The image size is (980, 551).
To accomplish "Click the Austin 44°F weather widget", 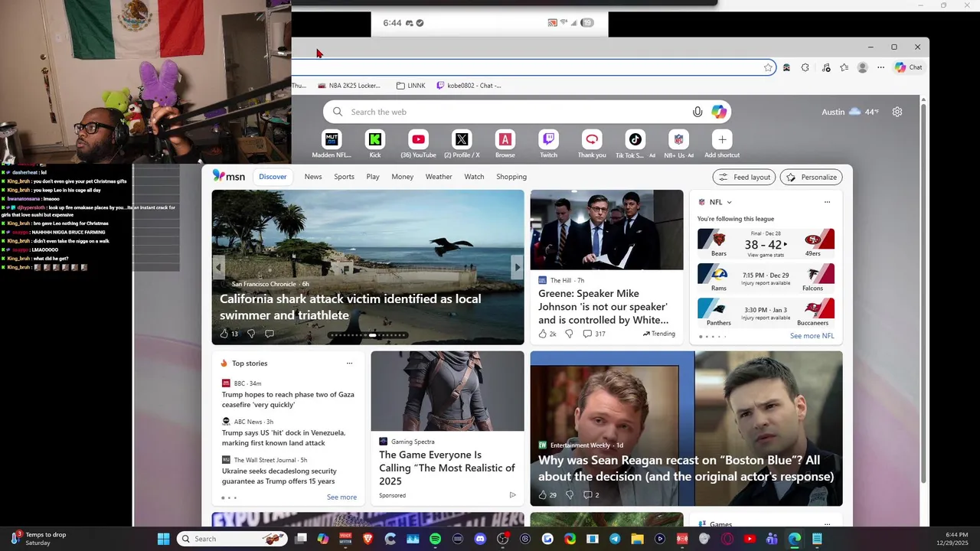I will pyautogui.click(x=851, y=112).
